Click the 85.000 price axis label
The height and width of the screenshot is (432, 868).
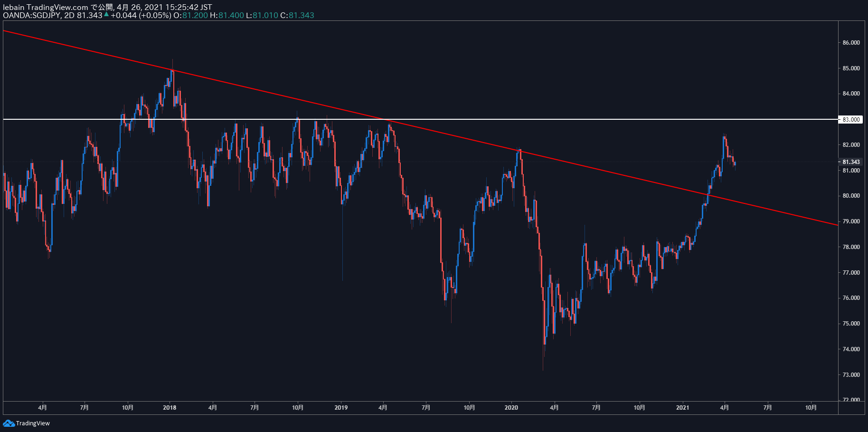coord(851,68)
